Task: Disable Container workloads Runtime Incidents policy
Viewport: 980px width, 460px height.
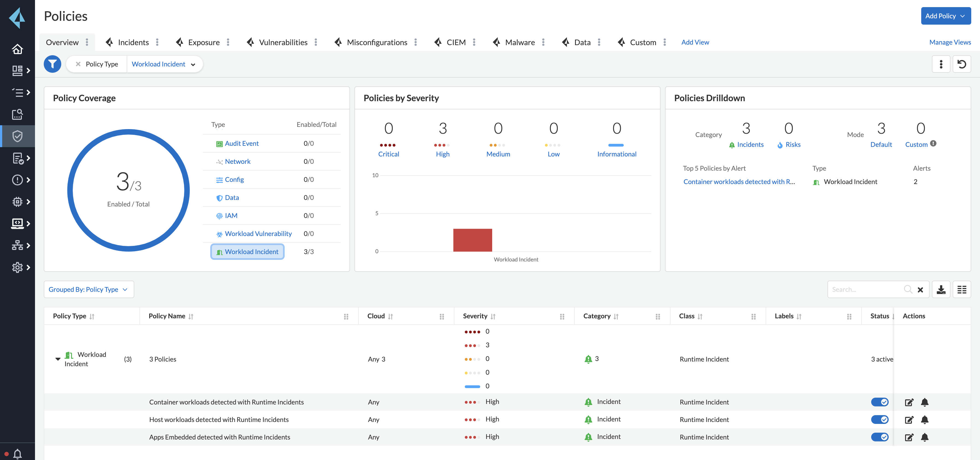Action: pos(880,402)
